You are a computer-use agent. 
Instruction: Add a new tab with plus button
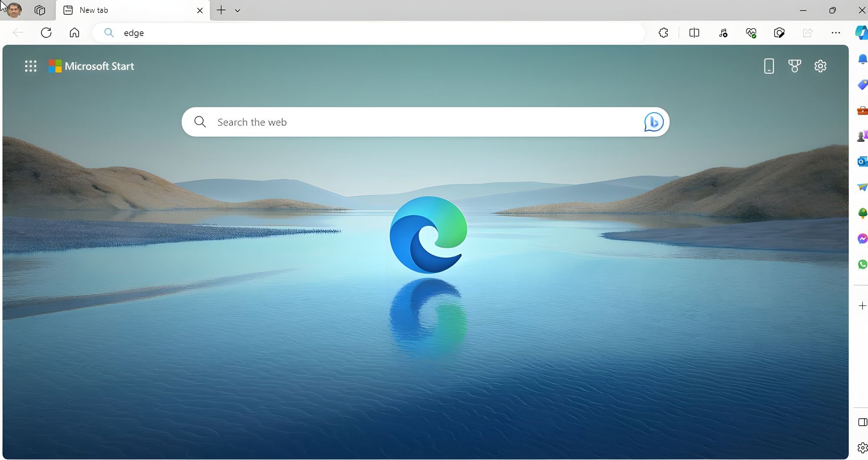(221, 10)
